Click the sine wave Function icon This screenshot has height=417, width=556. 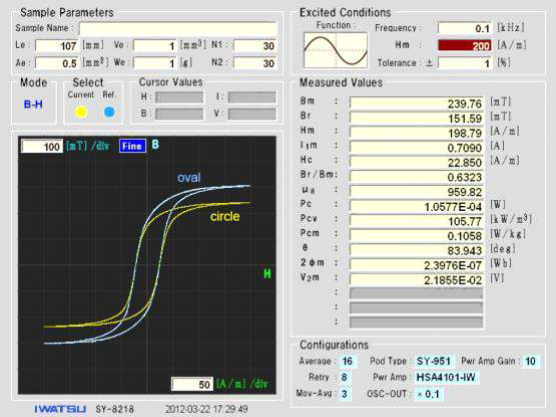tap(335, 50)
